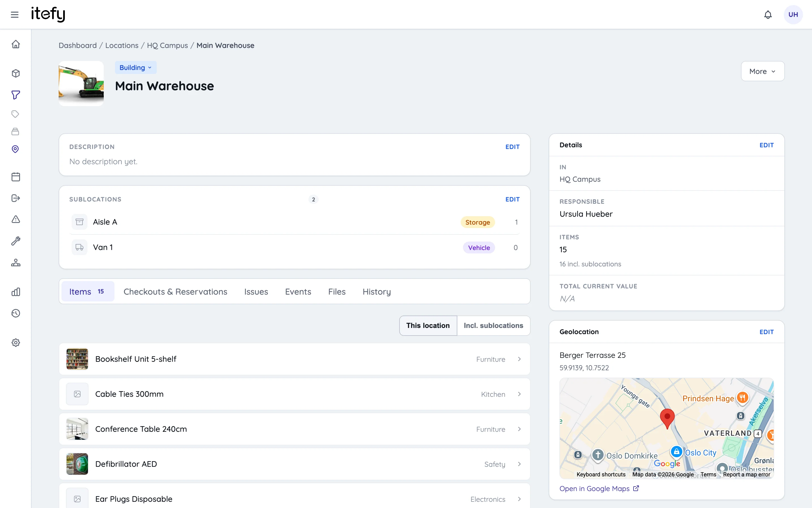Image resolution: width=812 pixels, height=508 pixels.
Task: Edit the Details panel
Action: [766, 145]
